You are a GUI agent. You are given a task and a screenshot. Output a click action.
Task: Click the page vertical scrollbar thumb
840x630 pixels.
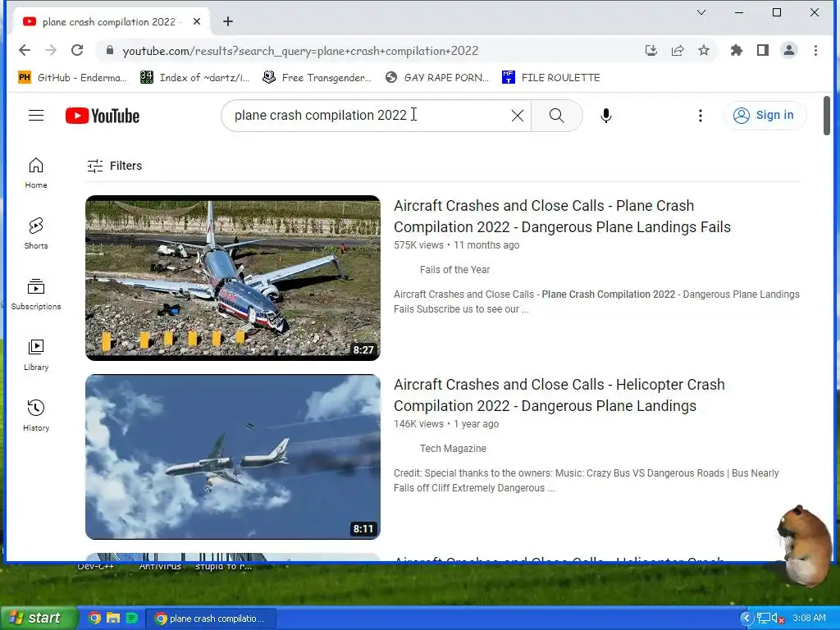click(827, 116)
